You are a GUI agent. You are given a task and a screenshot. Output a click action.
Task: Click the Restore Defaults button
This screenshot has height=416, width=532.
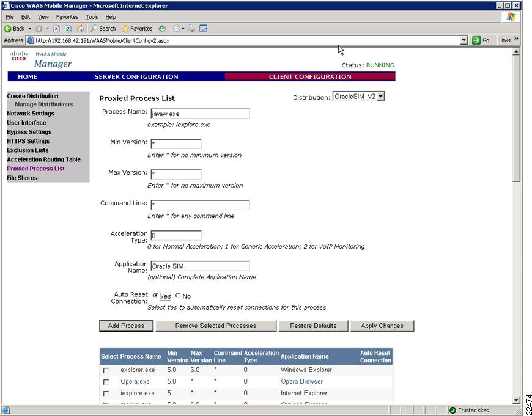(x=313, y=326)
